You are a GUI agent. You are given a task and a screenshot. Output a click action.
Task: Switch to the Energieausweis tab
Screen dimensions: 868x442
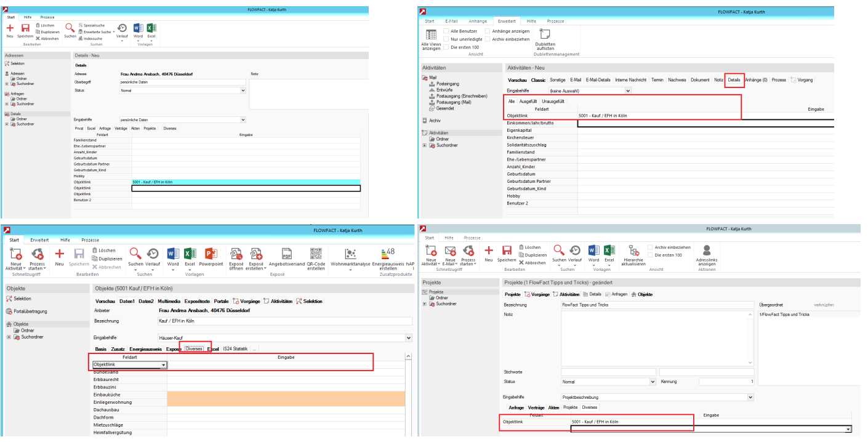pos(145,349)
